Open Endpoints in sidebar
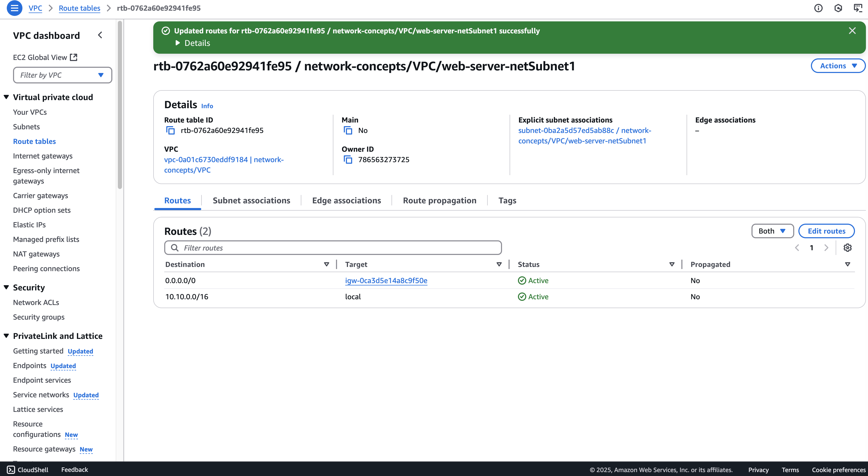This screenshot has width=868, height=476. coord(30,365)
